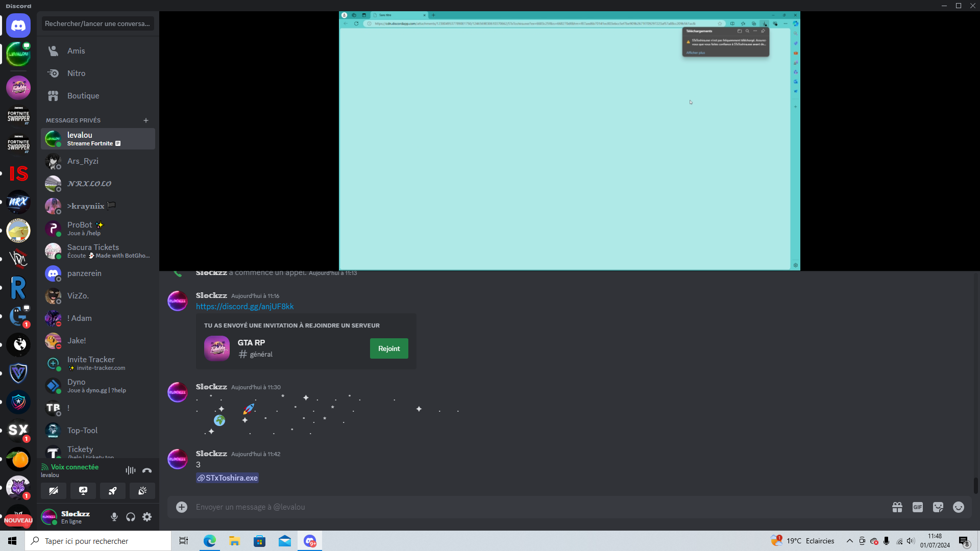Show hidden system tray icons
980x551 pixels.
(850, 541)
